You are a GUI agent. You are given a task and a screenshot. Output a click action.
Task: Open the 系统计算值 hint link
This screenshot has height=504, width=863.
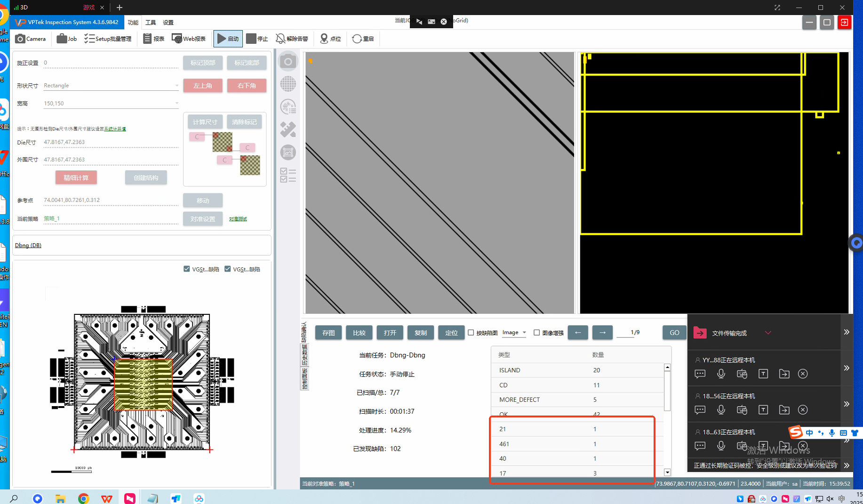coord(115,128)
